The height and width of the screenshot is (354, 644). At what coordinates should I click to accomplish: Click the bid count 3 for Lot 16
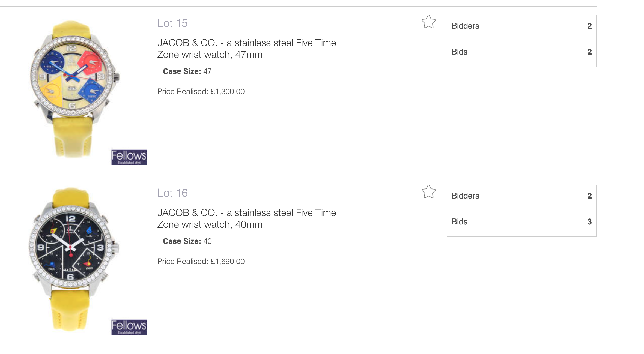589,222
